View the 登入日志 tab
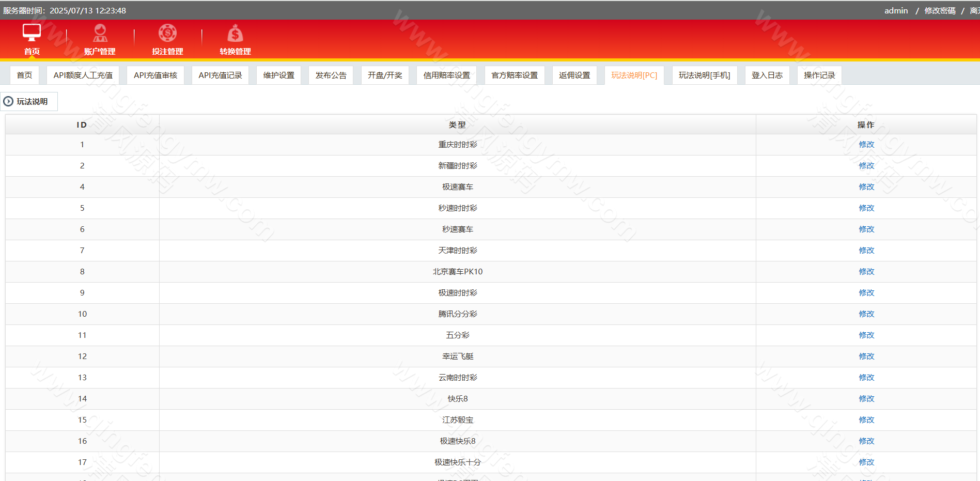Viewport: 980px width, 481px height. [767, 75]
